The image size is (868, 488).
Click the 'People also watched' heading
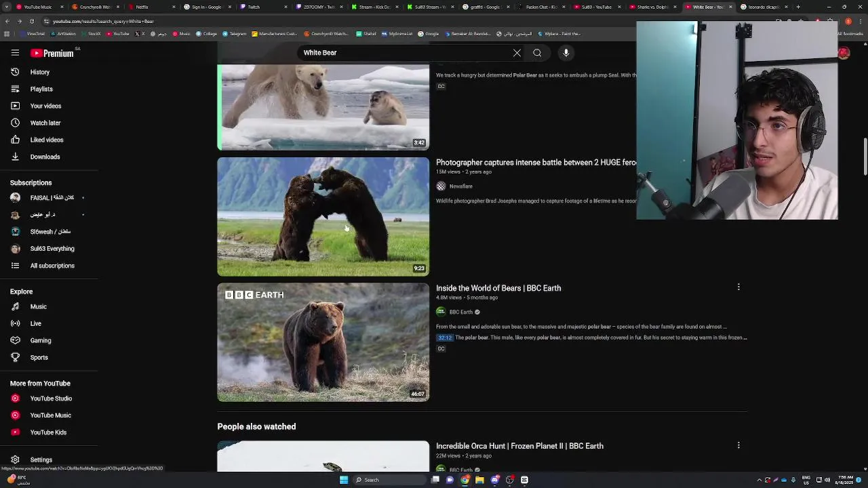tap(256, 426)
